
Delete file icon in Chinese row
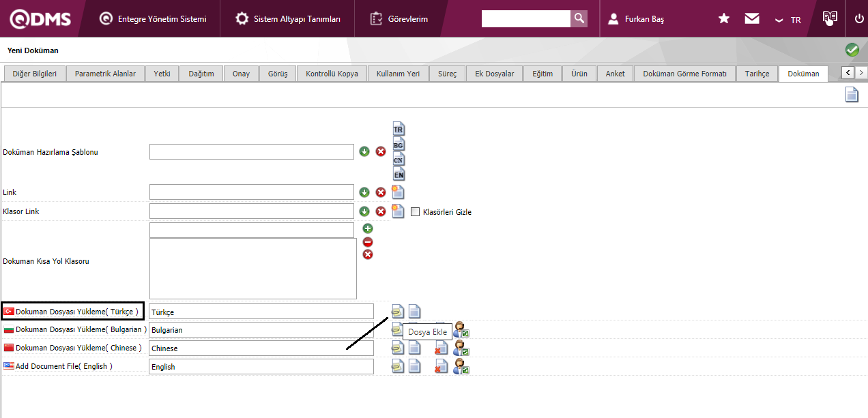tap(442, 348)
